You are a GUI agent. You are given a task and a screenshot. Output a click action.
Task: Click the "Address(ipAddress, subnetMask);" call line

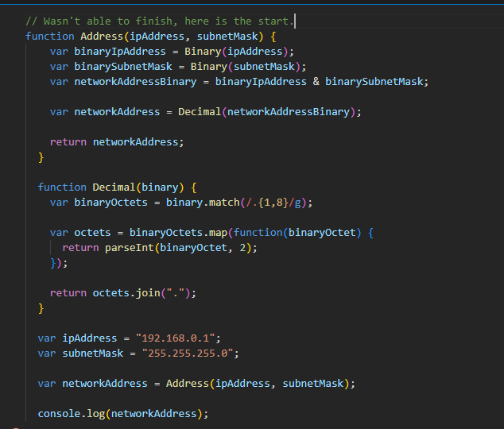coord(196,384)
